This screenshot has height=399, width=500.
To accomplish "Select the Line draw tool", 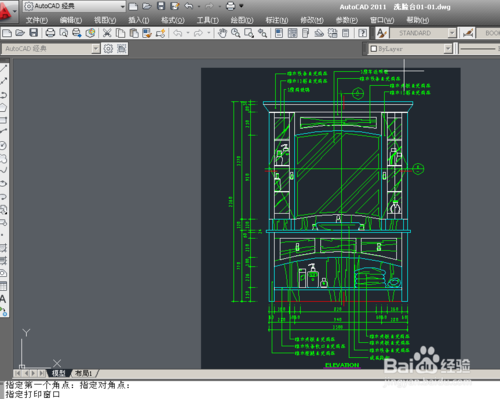I will coord(4,68).
